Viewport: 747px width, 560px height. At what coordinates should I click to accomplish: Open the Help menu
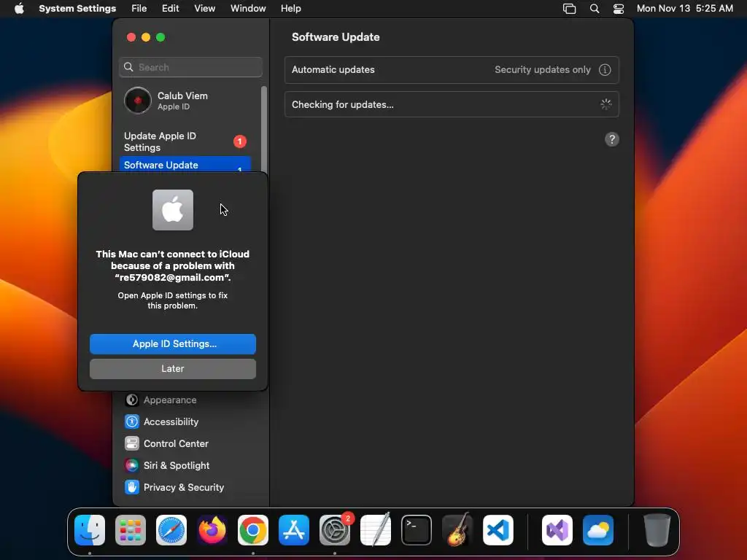coord(290,8)
